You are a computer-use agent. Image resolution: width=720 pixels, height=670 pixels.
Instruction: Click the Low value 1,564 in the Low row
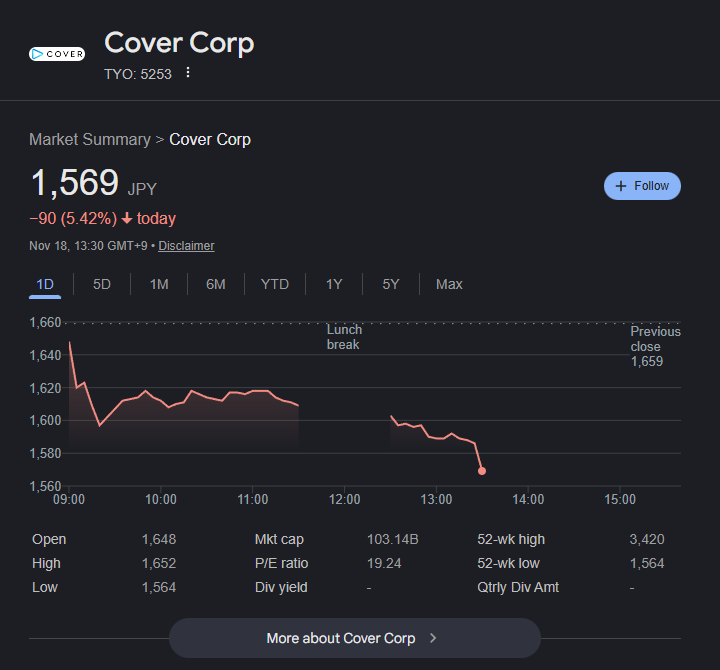coord(159,587)
